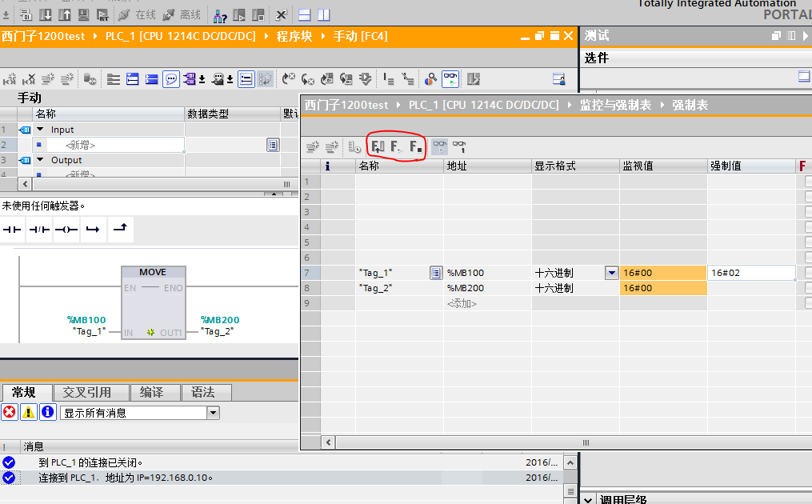This screenshot has width=812, height=504.
Task: Split the editor space vertically
Action: pos(324,15)
